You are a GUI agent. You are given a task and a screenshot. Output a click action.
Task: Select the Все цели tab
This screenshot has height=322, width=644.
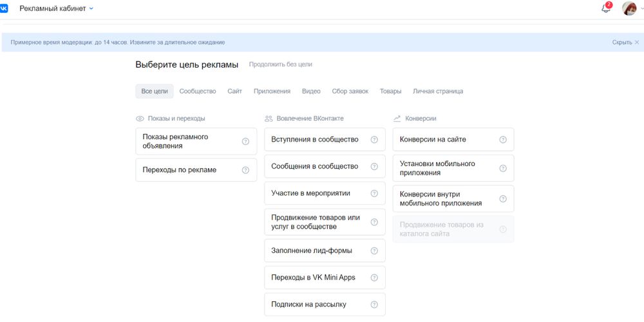155,91
